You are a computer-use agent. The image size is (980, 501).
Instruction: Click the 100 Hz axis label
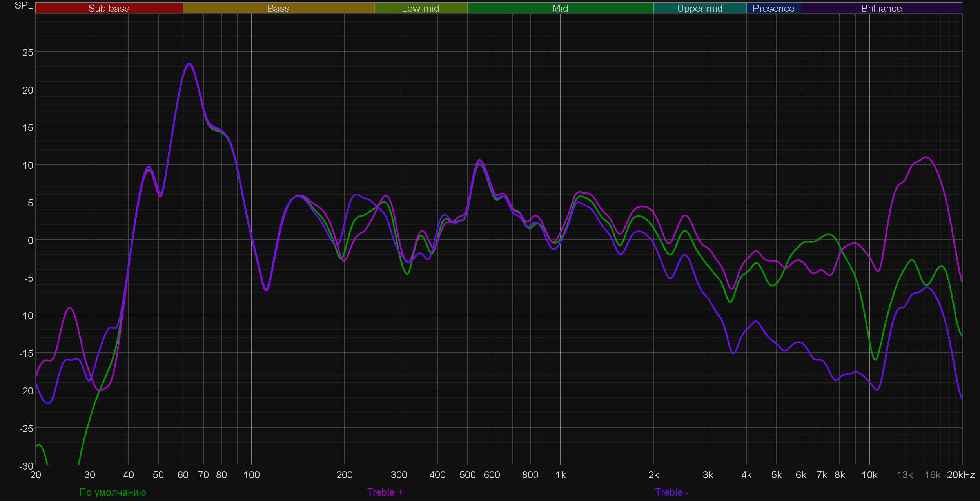251,475
